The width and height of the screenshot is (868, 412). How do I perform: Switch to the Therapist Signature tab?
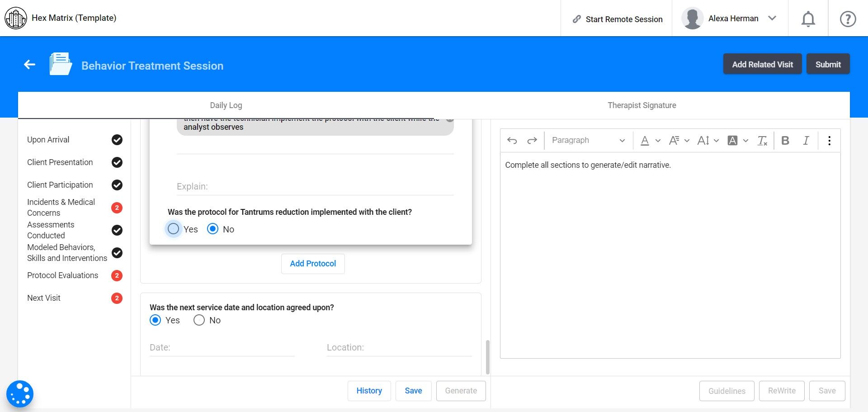[x=642, y=105]
